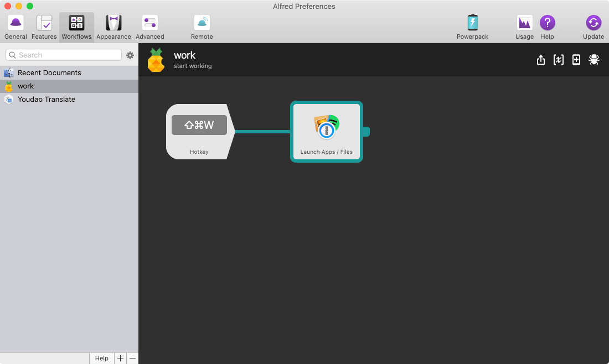Select the Hotkey trigger node
Image resolution: width=609 pixels, height=364 pixels.
click(200, 132)
